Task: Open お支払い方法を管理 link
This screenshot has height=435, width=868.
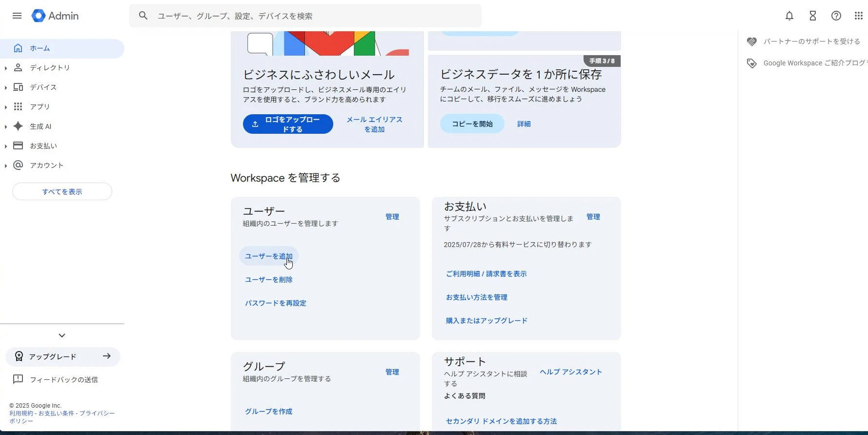Action: [x=477, y=297]
